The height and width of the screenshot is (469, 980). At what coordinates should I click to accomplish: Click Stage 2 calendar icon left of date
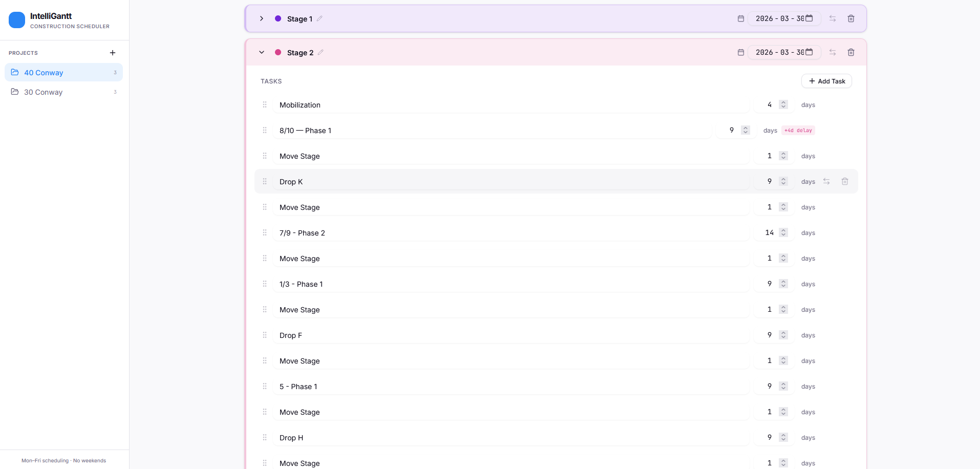tap(741, 52)
